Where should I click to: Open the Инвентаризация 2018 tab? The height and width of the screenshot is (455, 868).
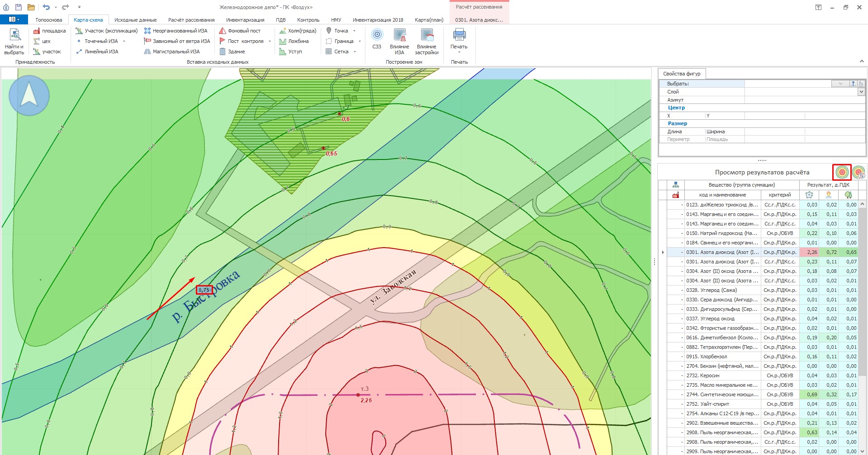tap(378, 20)
